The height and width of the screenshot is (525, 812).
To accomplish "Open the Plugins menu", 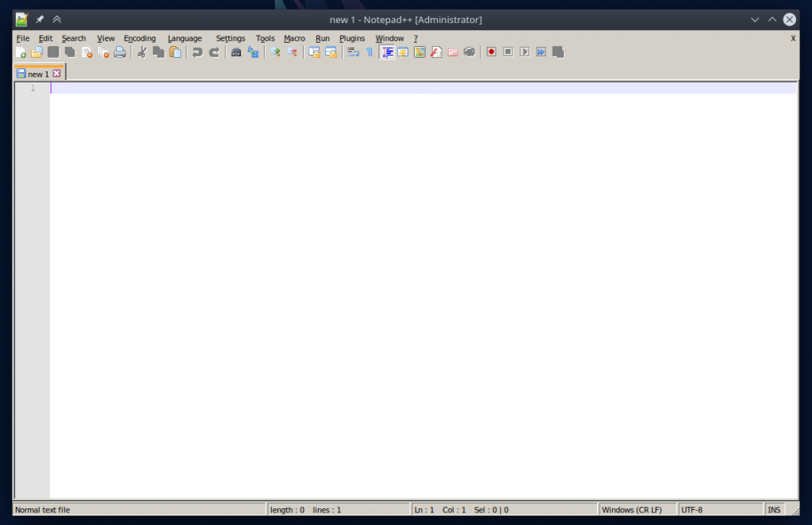I will [351, 38].
